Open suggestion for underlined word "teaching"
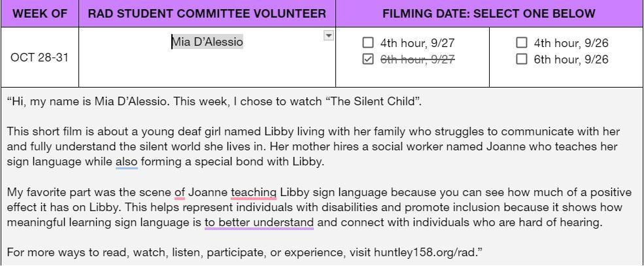The height and width of the screenshot is (266, 644). (254, 193)
